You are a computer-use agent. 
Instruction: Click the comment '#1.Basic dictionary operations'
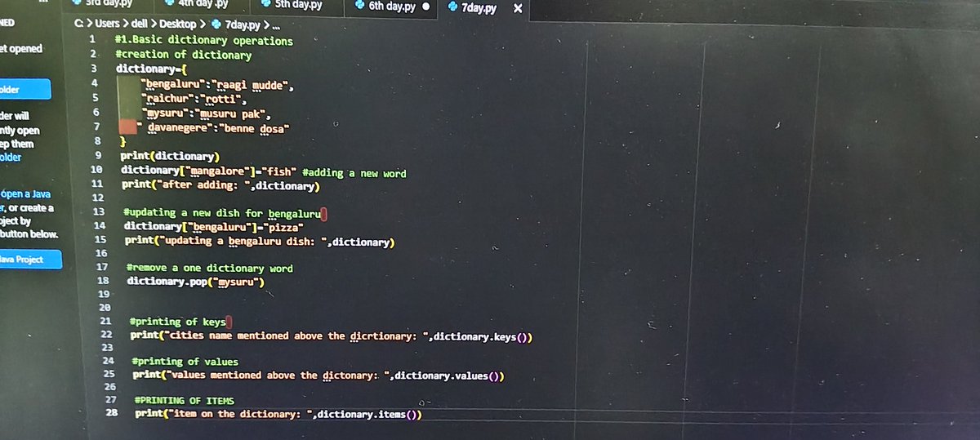[203, 40]
